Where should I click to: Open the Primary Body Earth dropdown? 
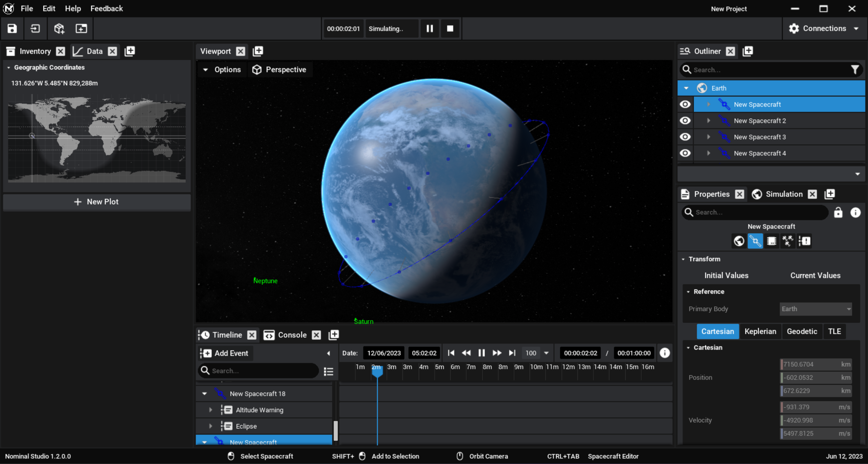point(815,309)
